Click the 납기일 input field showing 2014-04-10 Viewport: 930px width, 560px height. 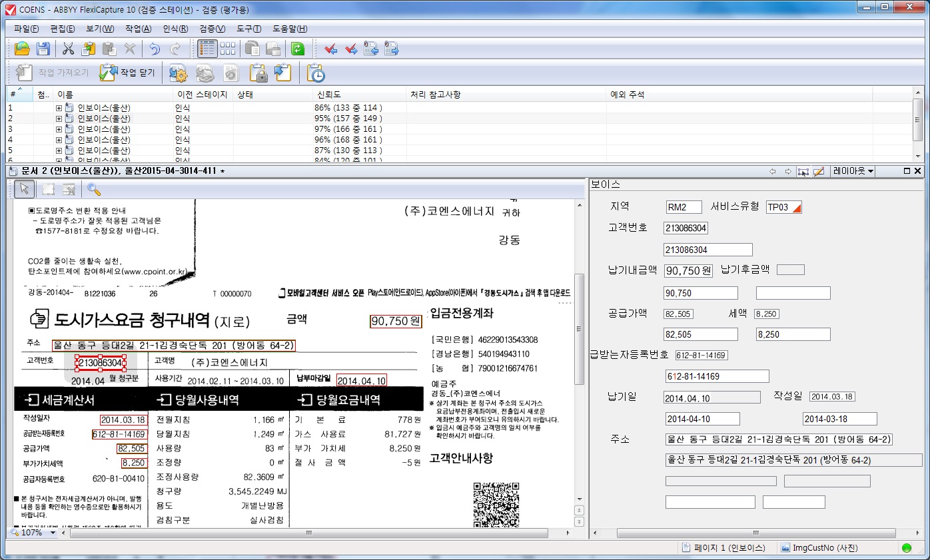[x=703, y=419]
